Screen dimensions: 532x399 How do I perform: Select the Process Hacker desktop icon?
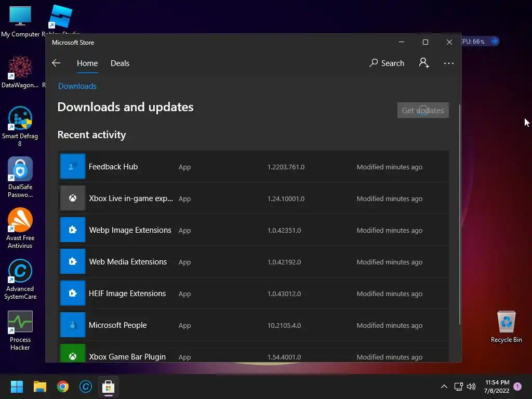click(20, 330)
